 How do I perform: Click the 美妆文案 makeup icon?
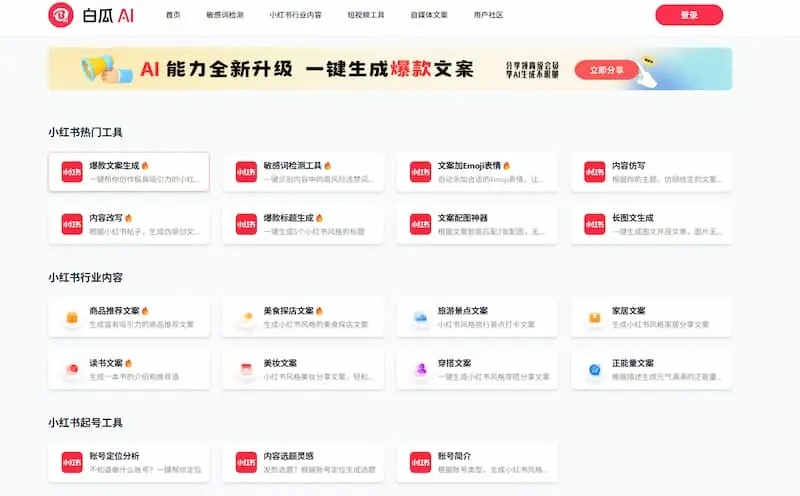tap(246, 370)
